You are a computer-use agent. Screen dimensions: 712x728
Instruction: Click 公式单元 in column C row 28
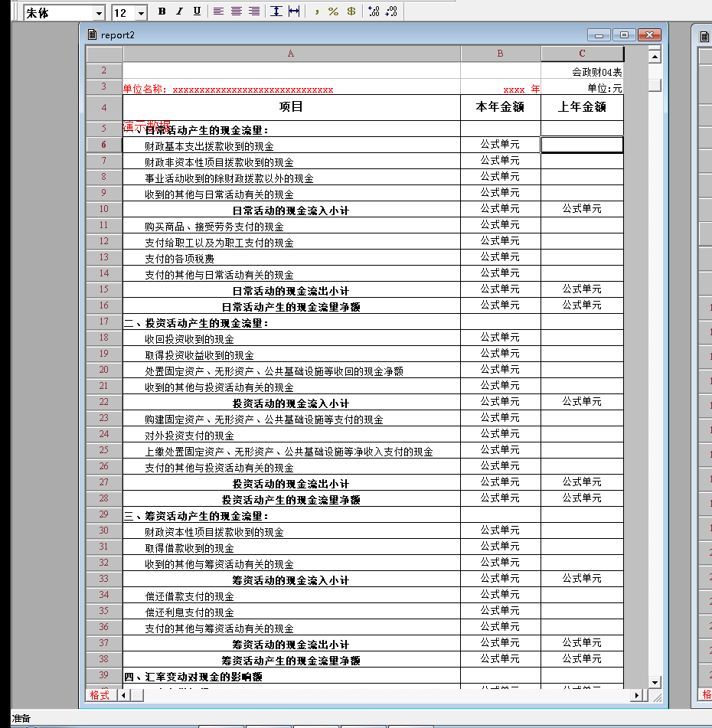point(582,498)
